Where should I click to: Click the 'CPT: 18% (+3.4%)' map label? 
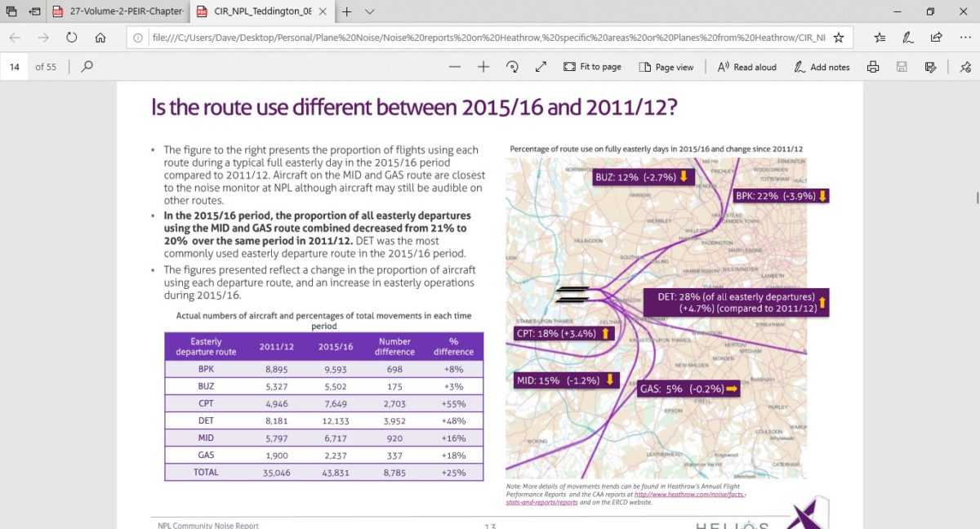563,333
